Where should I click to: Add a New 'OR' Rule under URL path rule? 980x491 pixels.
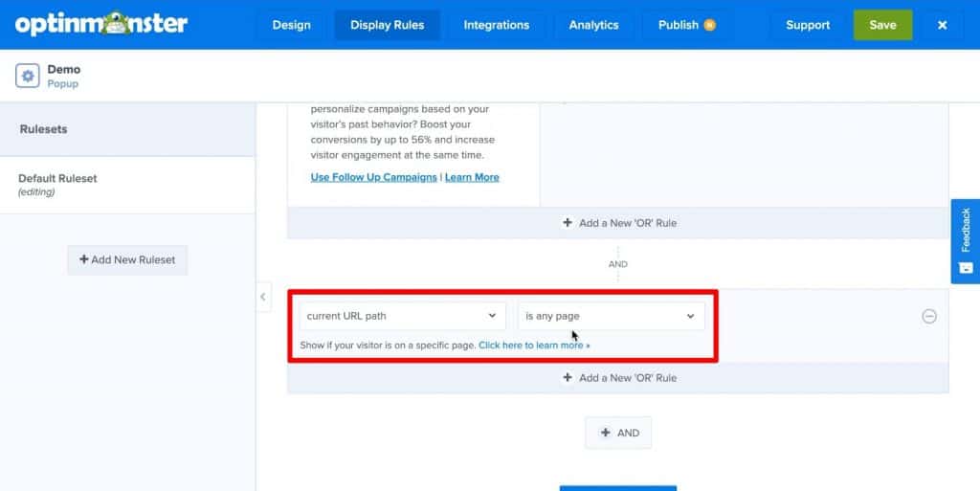(618, 378)
